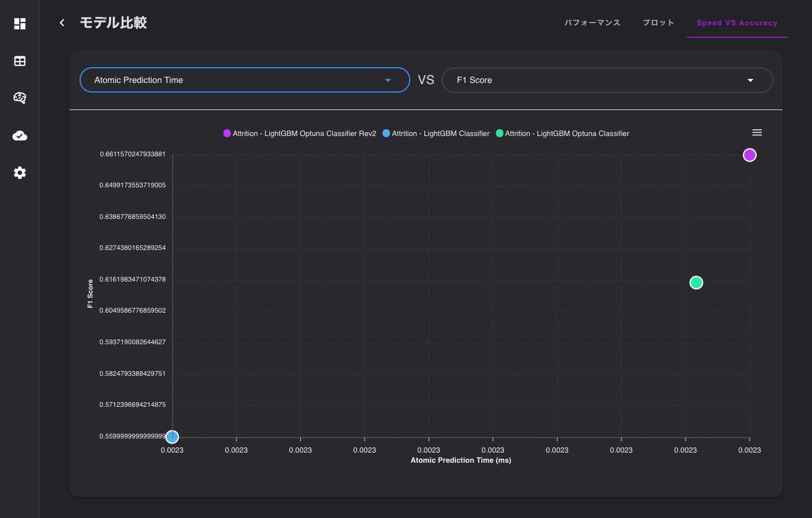Select the green scatter point on the chart
The image size is (812, 518).
click(696, 283)
